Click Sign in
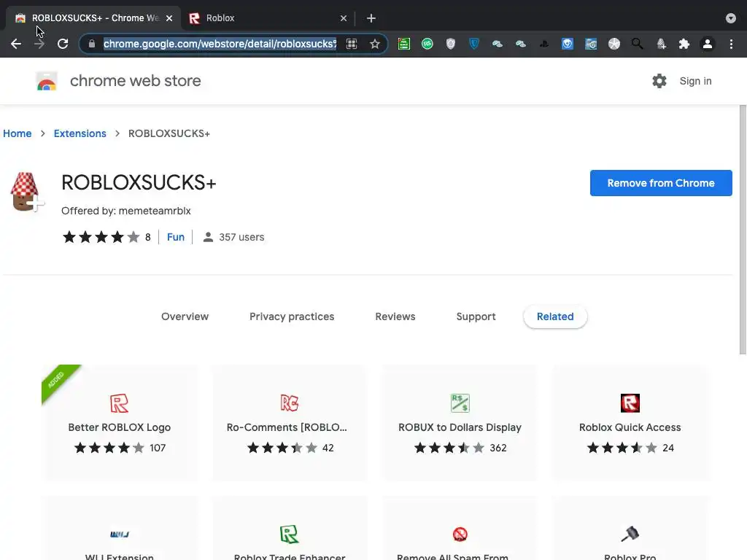This screenshot has width=747, height=560. click(x=695, y=81)
